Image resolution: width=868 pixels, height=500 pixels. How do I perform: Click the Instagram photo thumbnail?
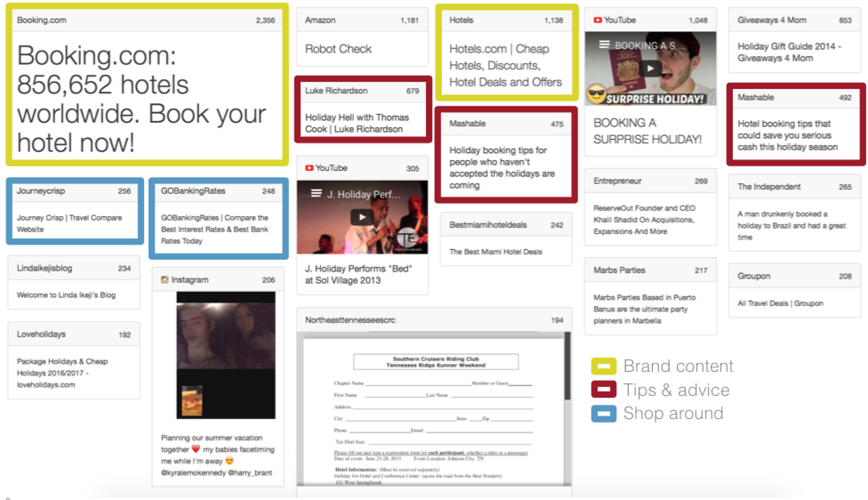[x=225, y=355]
